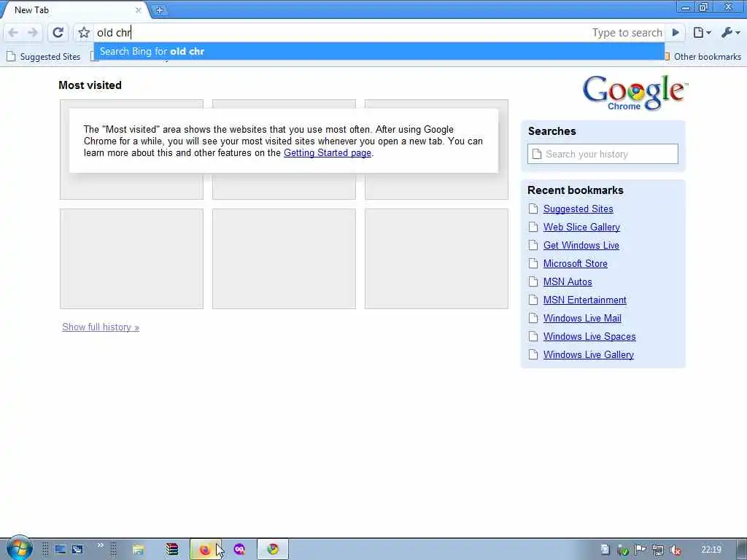
Task: Open the page control menu
Action: pyautogui.click(x=702, y=33)
